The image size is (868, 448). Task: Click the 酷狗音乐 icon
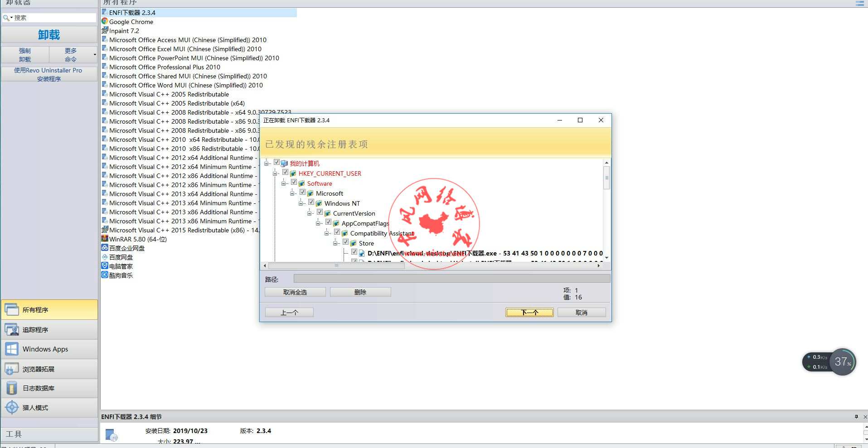point(105,275)
